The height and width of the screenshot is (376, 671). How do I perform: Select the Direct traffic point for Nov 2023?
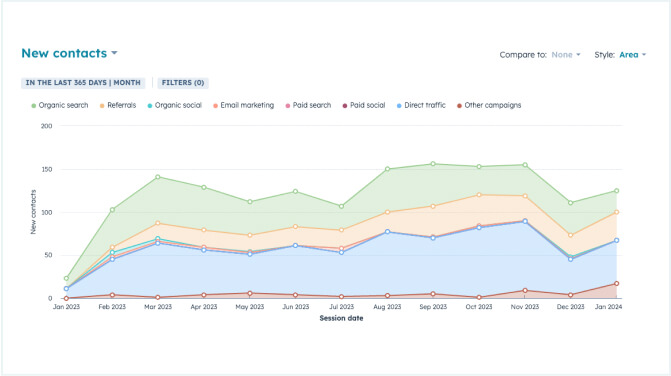click(x=525, y=221)
